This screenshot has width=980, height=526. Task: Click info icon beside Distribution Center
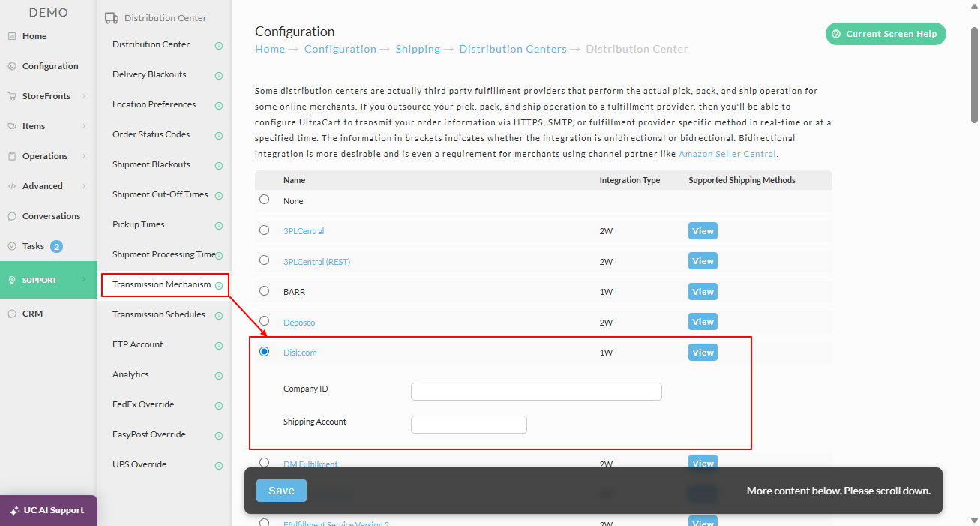(x=219, y=46)
